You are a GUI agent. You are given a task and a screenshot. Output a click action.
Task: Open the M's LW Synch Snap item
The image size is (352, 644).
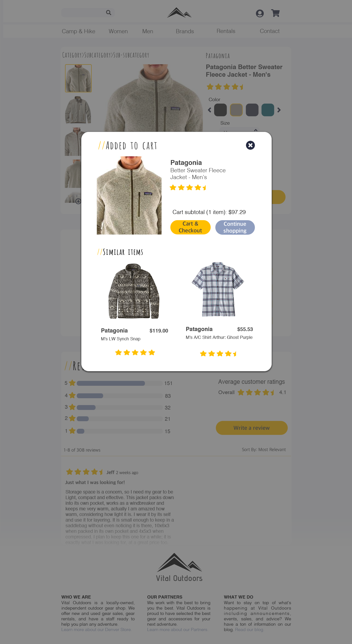coord(121,339)
